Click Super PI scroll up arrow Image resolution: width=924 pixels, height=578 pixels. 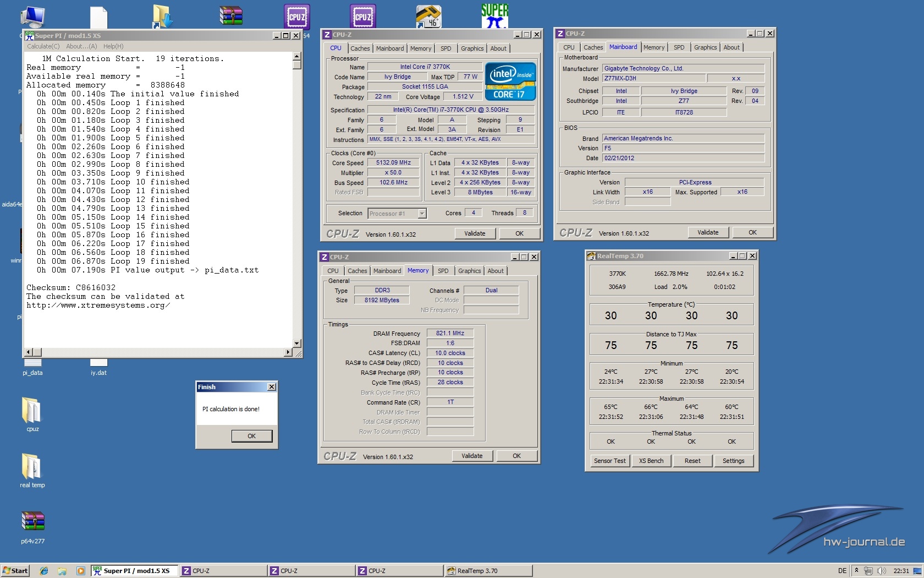(x=297, y=56)
